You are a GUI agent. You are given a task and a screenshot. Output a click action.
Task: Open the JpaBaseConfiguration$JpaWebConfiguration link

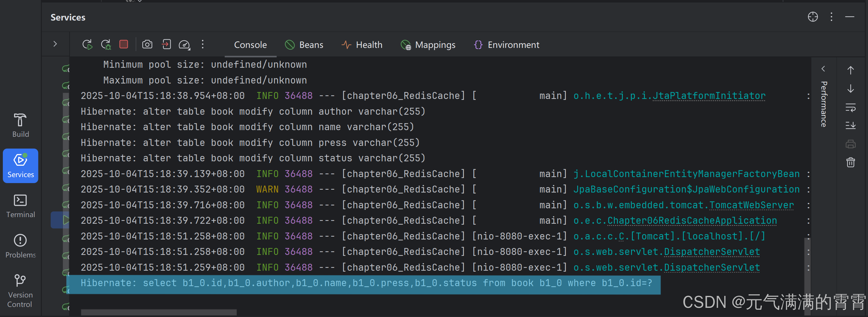click(686, 189)
